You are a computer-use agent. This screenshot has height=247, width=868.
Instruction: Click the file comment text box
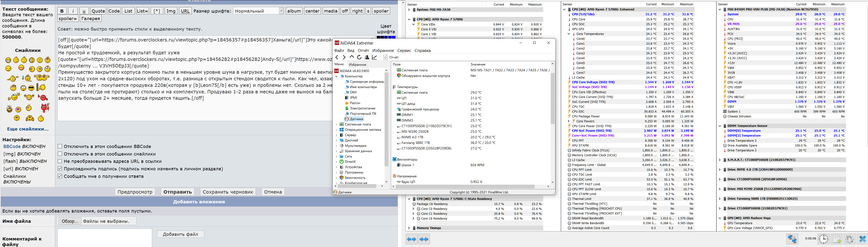tap(104, 238)
